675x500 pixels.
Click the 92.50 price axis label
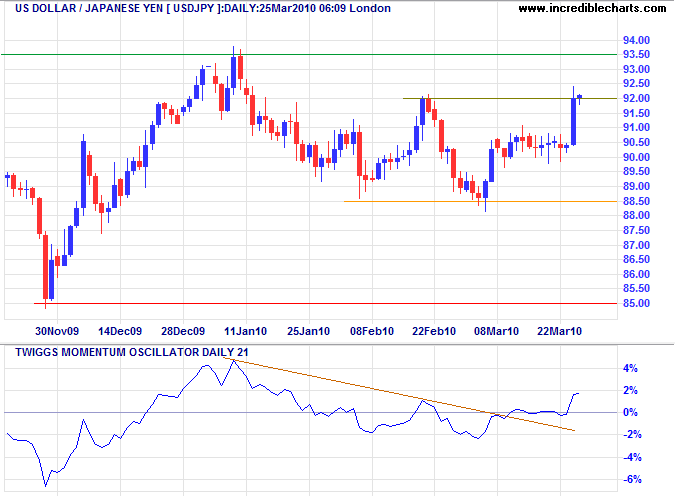click(x=636, y=84)
